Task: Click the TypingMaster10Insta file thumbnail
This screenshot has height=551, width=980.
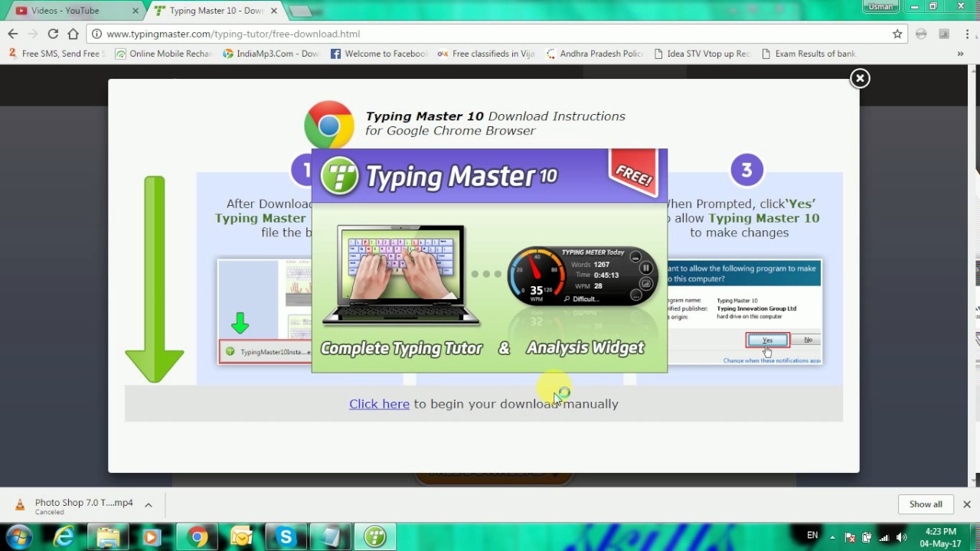Action: [265, 351]
